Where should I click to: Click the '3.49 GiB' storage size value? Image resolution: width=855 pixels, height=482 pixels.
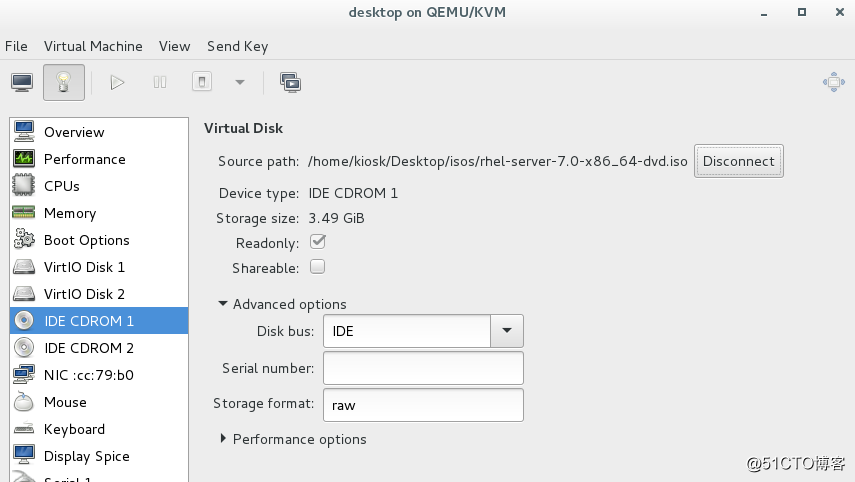click(x=336, y=218)
